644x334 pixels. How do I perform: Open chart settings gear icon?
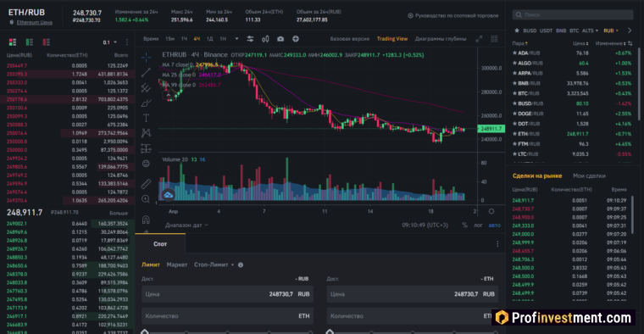coord(491,211)
